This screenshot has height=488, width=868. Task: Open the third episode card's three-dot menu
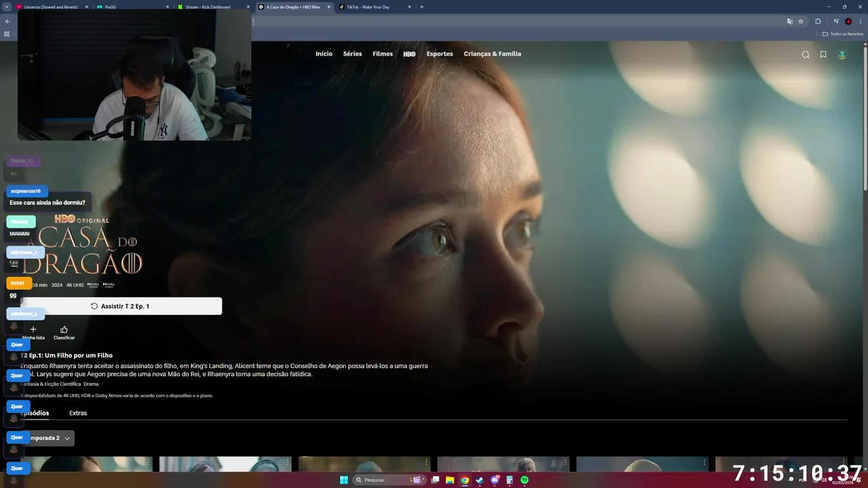pyautogui.click(x=427, y=462)
